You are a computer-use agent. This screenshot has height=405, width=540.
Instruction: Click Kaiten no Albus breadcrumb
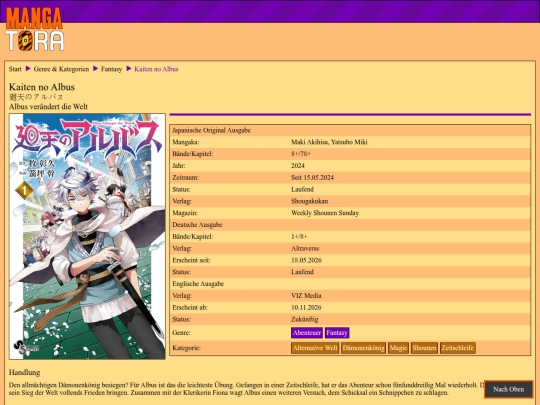coord(156,69)
